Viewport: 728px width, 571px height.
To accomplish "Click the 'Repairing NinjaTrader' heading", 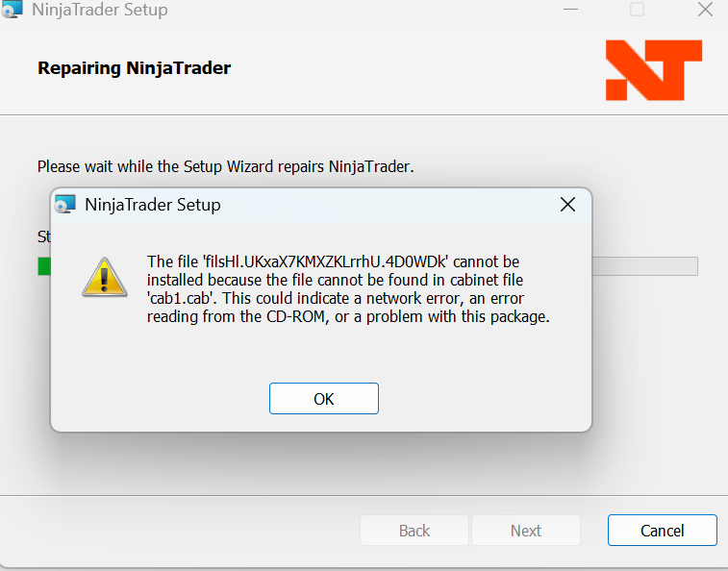I will (135, 68).
